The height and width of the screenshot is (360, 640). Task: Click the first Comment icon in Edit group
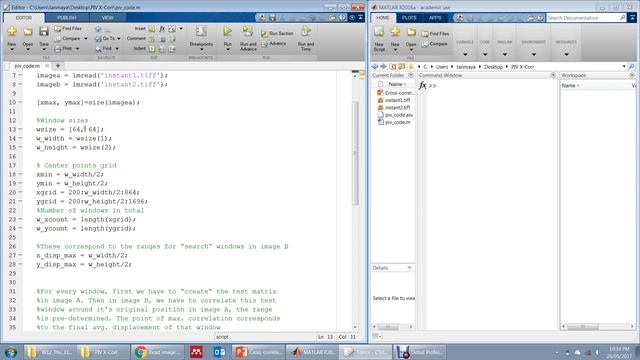[x=152, y=39]
